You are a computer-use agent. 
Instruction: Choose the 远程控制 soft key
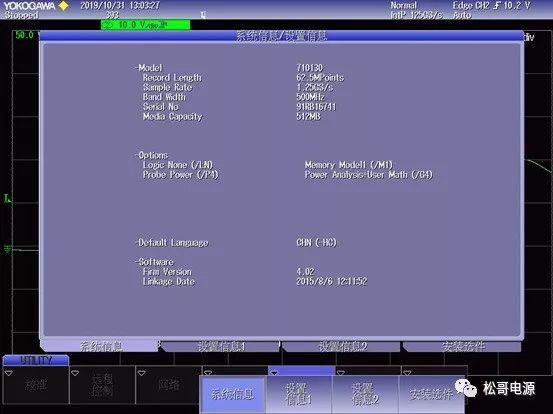pos(102,384)
